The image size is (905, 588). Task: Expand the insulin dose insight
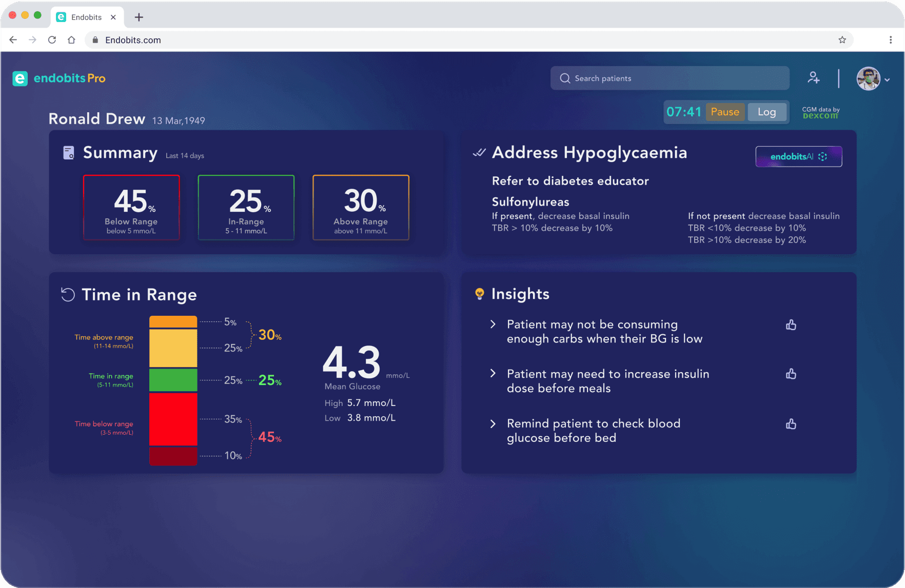(493, 374)
